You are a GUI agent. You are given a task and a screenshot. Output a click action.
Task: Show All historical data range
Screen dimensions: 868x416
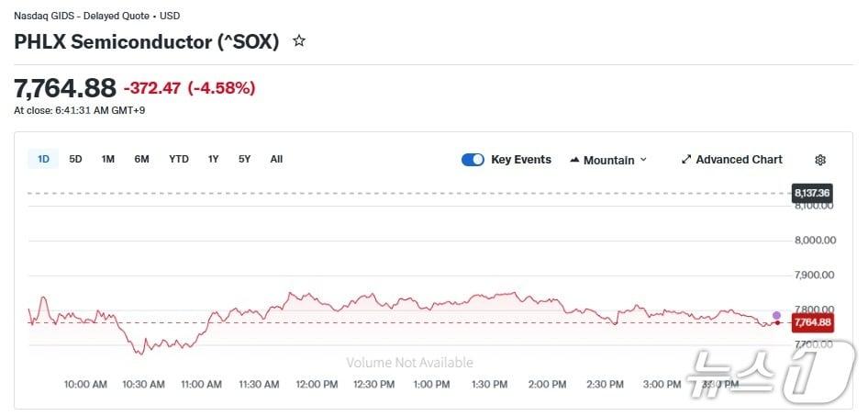[276, 159]
